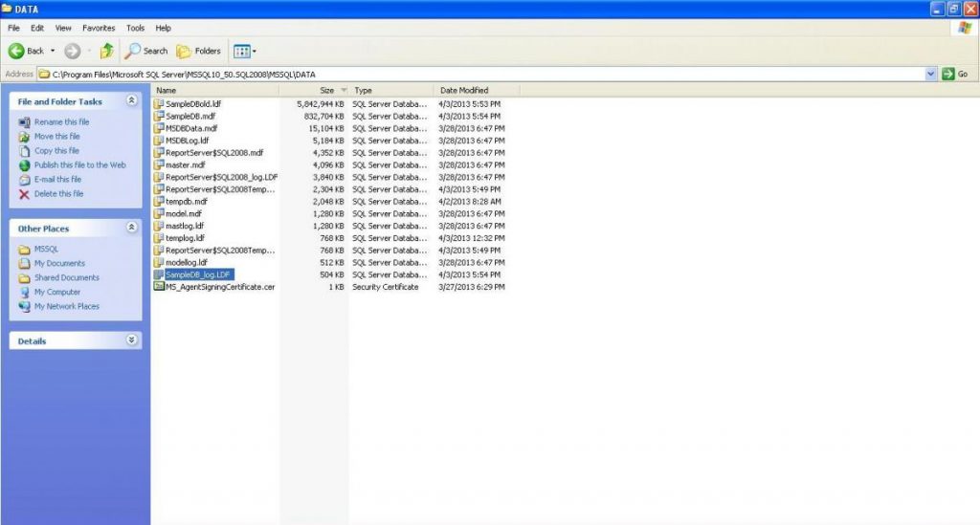Open the View menu
Viewport: 980px width, 525px height.
[x=63, y=28]
